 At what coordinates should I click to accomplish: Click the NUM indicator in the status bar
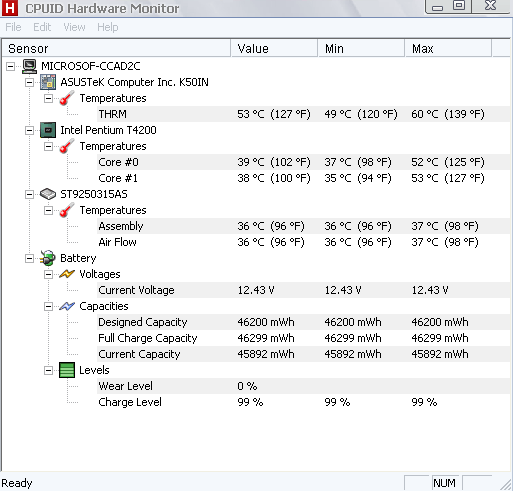coord(444,483)
